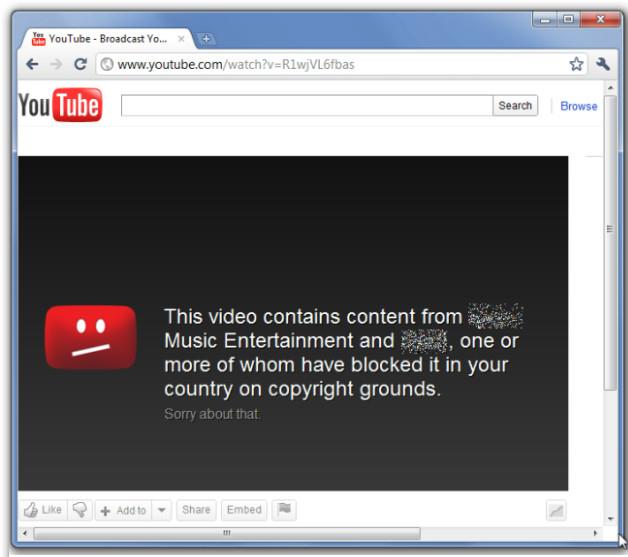Open a new tab with plus button
Viewport: 628px width, 557px height.
click(207, 39)
